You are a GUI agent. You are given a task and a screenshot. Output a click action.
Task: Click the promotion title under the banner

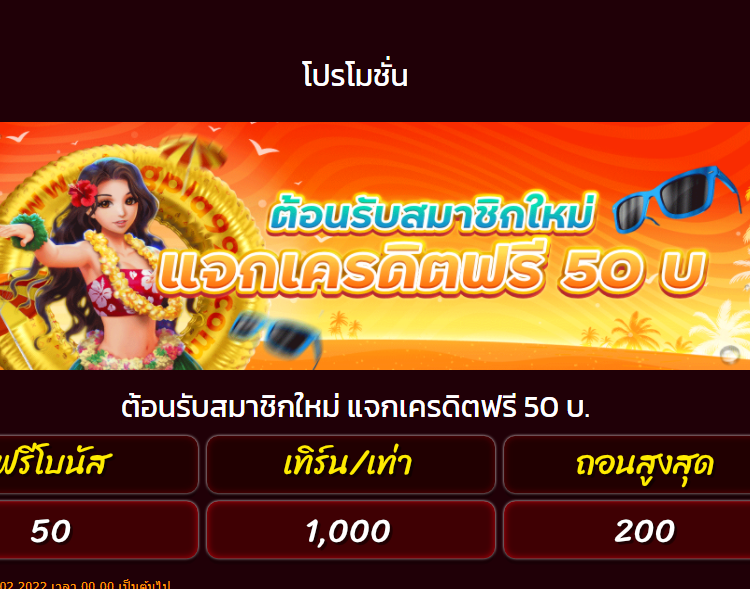(355, 408)
